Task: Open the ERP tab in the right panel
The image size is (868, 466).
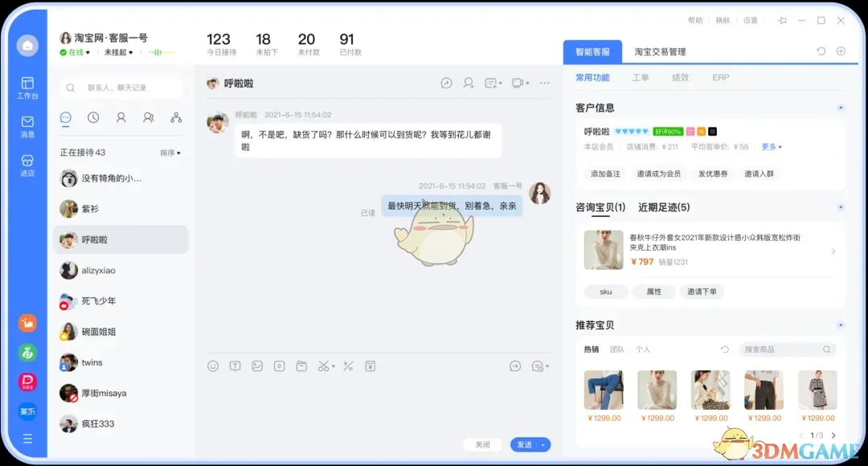Action: pos(720,77)
